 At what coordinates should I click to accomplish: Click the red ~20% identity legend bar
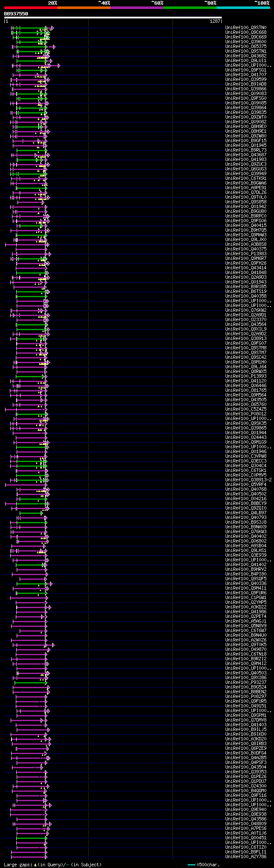tap(30, 8)
